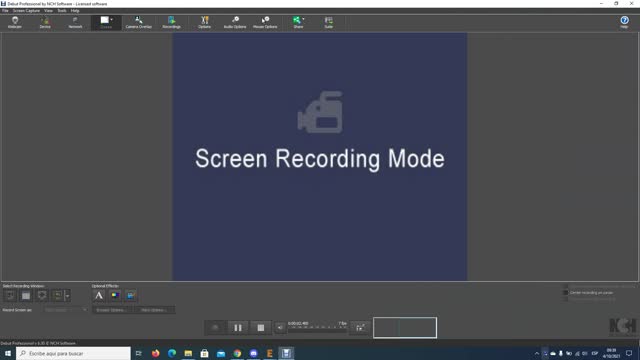640x360 pixels.
Task: Open Camera Overlay settings
Action: click(x=138, y=22)
